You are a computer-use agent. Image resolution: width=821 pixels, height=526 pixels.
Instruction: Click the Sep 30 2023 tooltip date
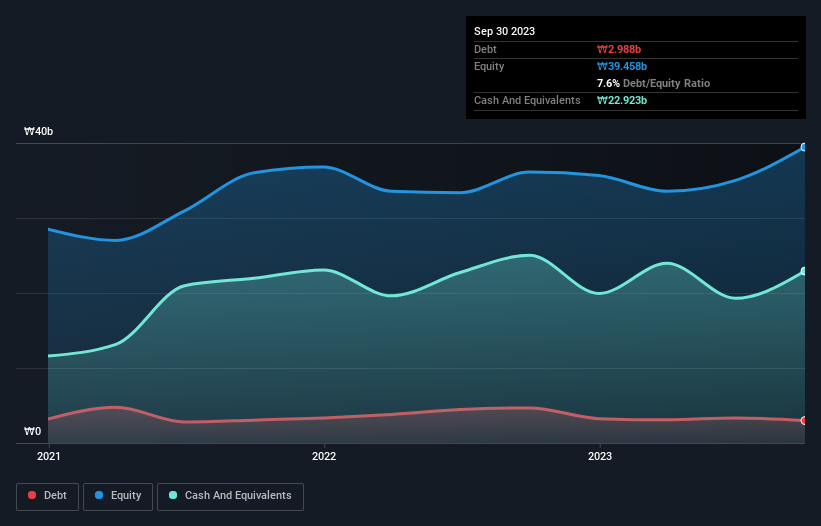[x=504, y=31]
